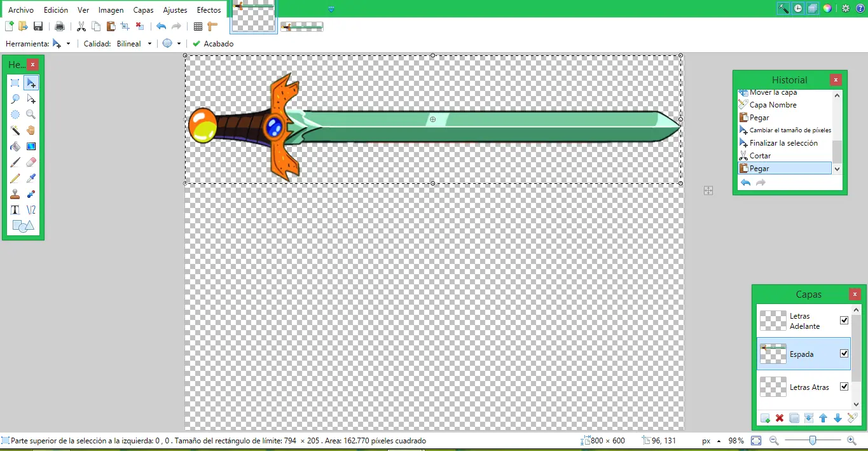Select the Paint Bucket tool

point(15,146)
